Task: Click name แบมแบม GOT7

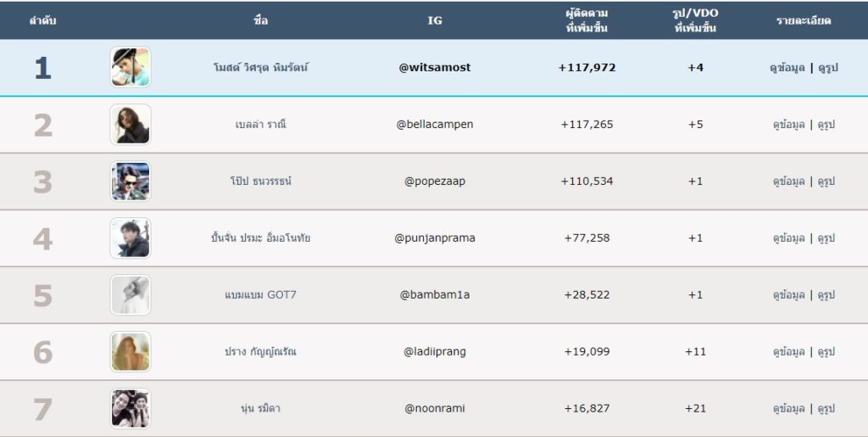Action: [x=260, y=294]
